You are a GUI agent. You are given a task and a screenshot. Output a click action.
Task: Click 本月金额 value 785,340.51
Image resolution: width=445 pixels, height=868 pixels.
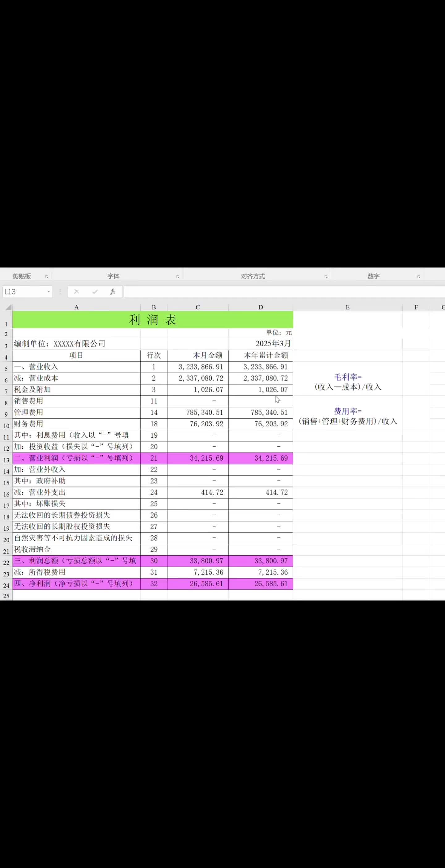pos(197,413)
